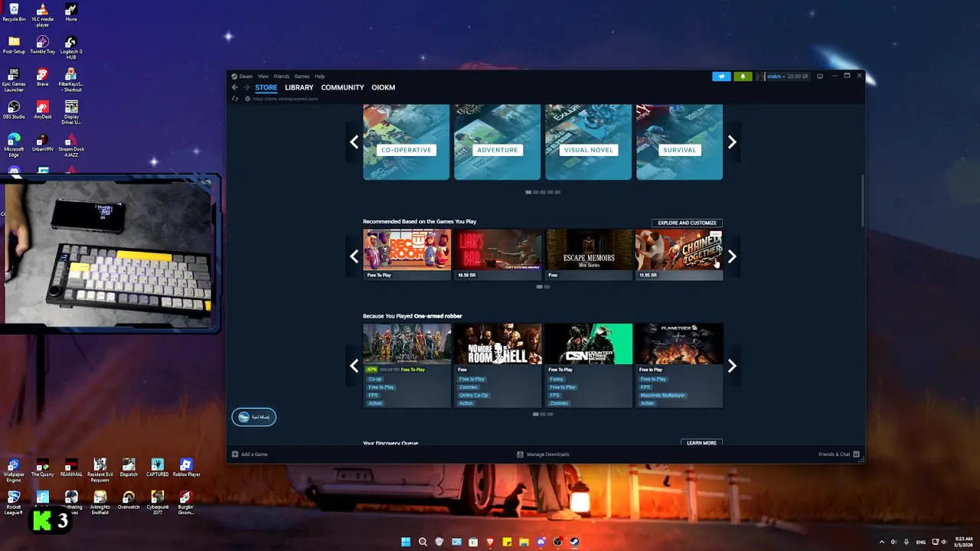The image size is (980, 551).
Task: Select the VLC media player desktop icon
Action: 42,15
